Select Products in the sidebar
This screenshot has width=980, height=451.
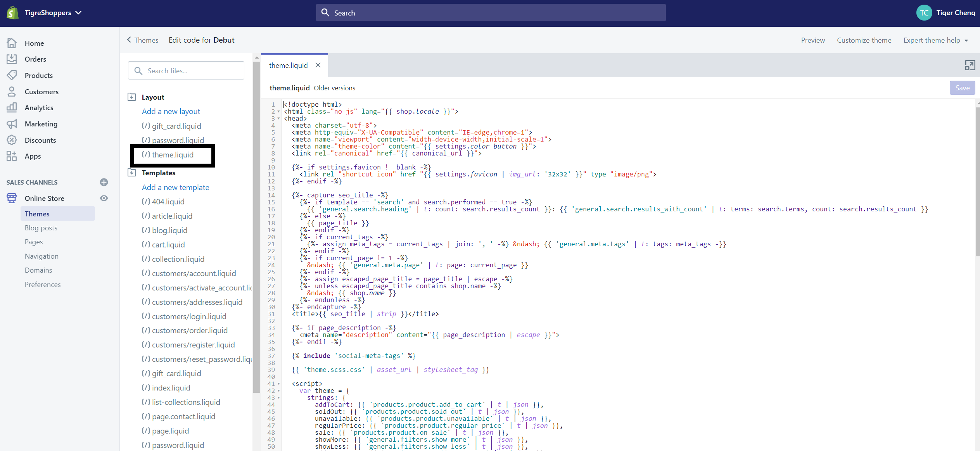point(39,75)
